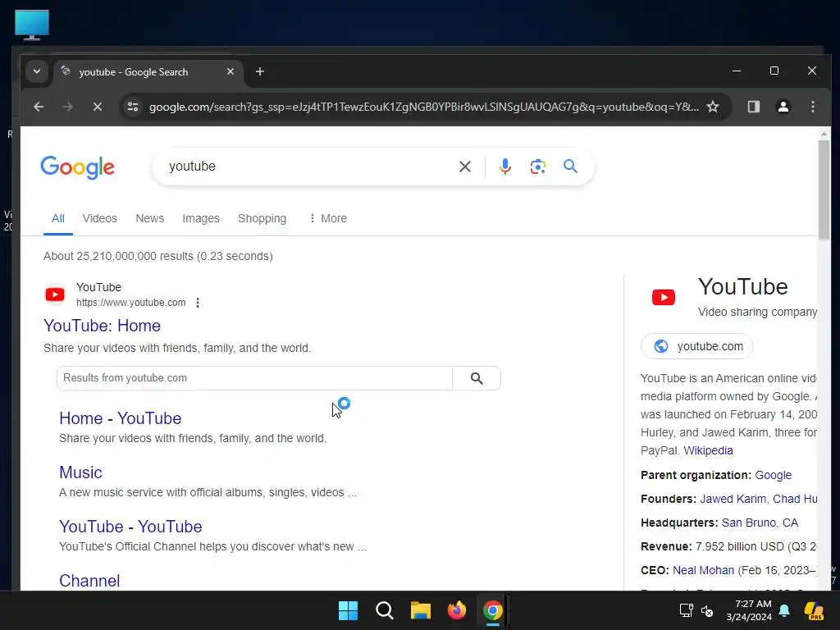Image resolution: width=840 pixels, height=630 pixels.
Task: Submit search with blue magnifier icon
Action: (x=571, y=166)
